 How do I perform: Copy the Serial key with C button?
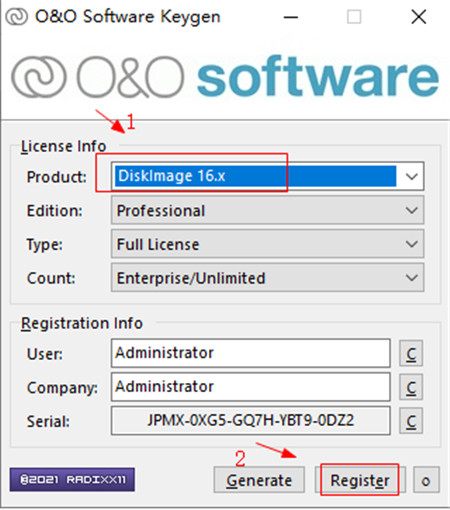(x=411, y=421)
